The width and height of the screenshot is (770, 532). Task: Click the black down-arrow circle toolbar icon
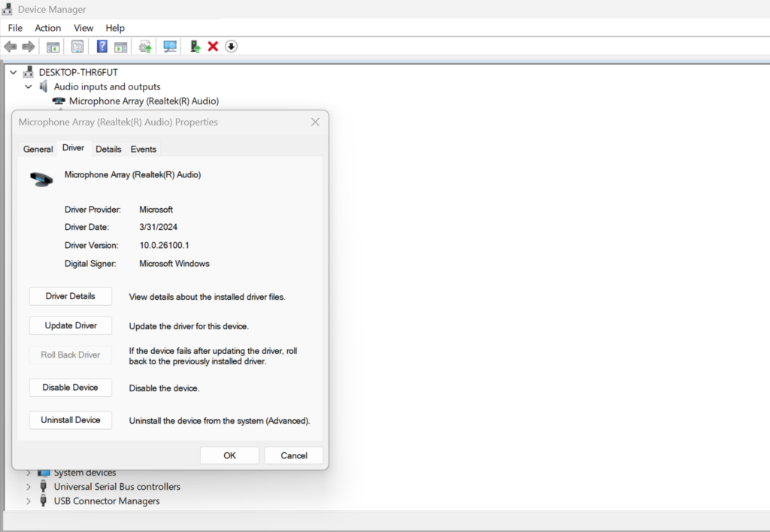pos(232,47)
